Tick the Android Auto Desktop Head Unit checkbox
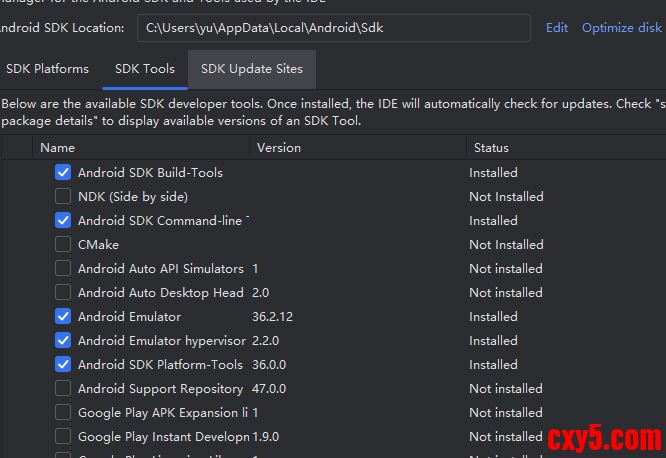Screen dimensions: 666x458 point(63,293)
